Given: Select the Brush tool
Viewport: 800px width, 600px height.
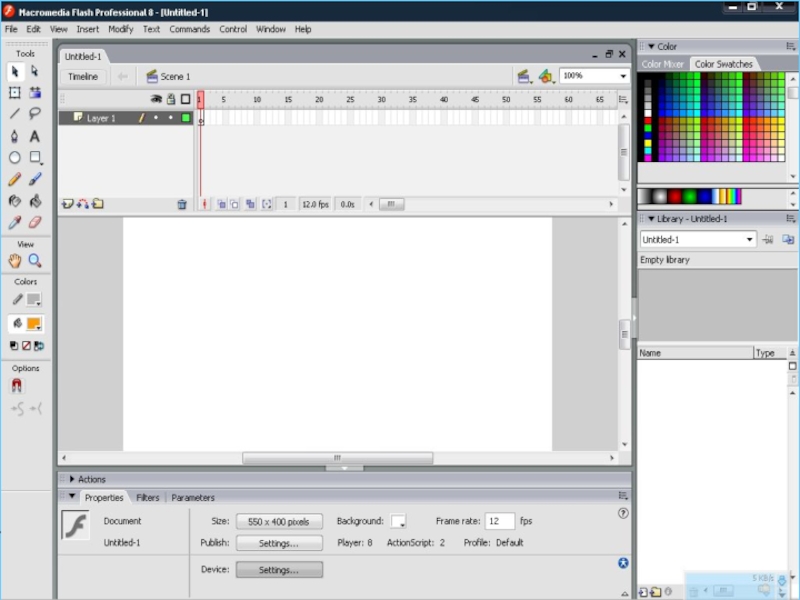Looking at the screenshot, I should (35, 179).
